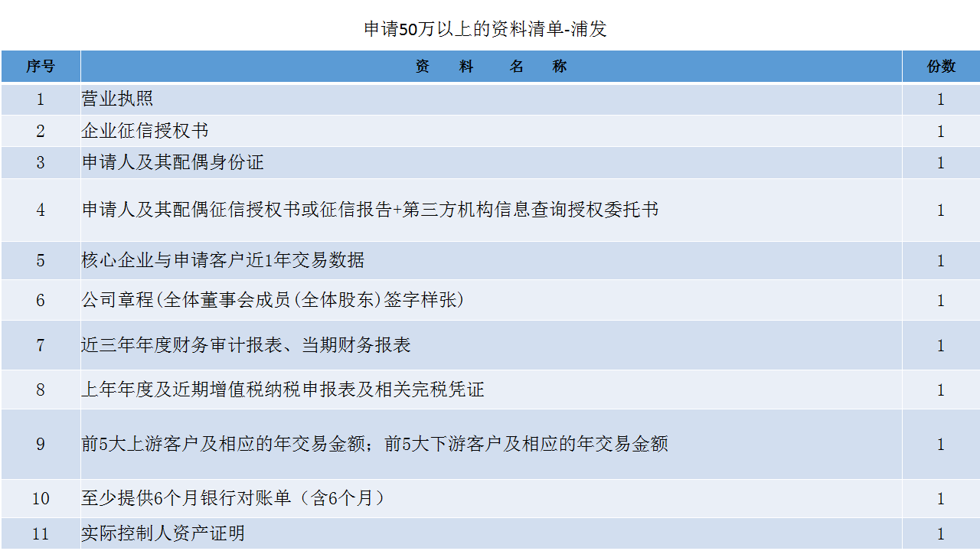This screenshot has width=980, height=551.
Task: Click sequence number 6 cell
Action: point(41,300)
